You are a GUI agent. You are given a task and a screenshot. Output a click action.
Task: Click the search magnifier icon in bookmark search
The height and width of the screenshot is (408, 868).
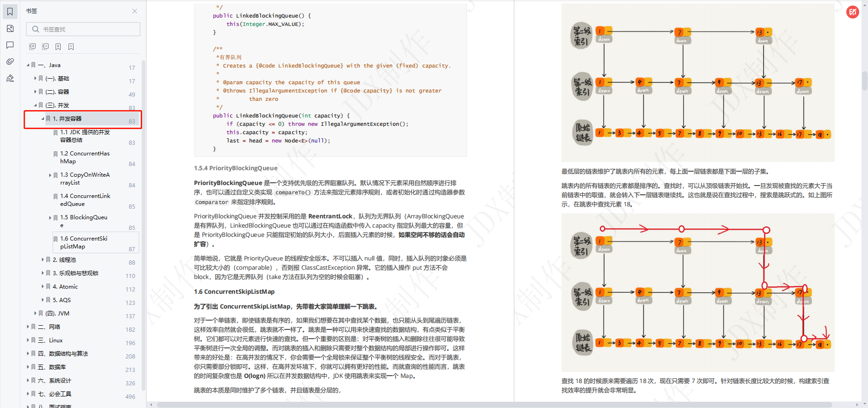pyautogui.click(x=36, y=29)
